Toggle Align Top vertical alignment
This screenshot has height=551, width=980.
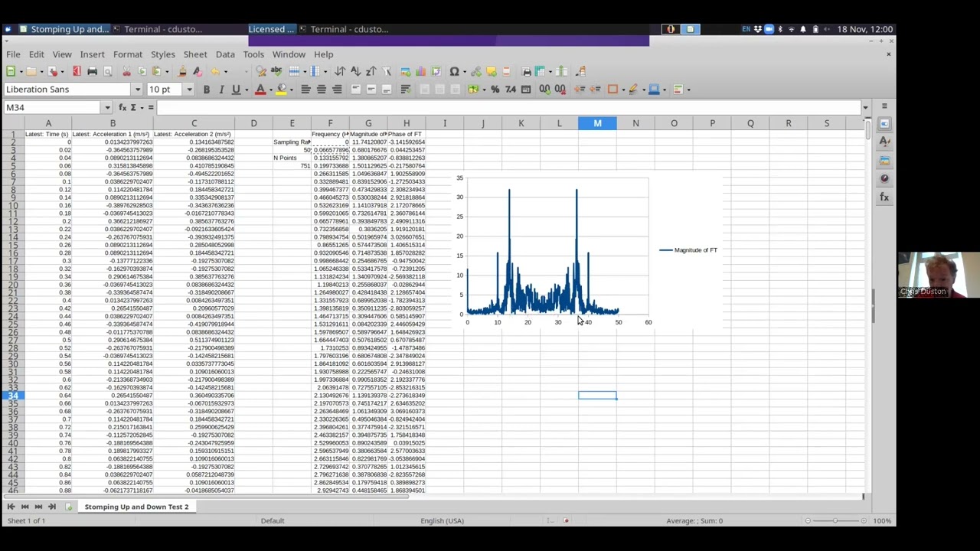click(x=356, y=90)
